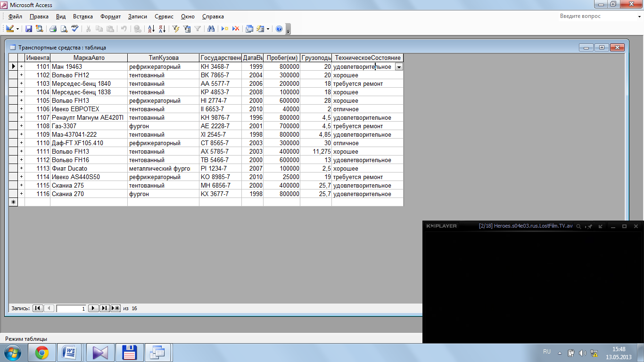Open the Вставка menu
This screenshot has width=644, height=362.
pyautogui.click(x=83, y=16)
